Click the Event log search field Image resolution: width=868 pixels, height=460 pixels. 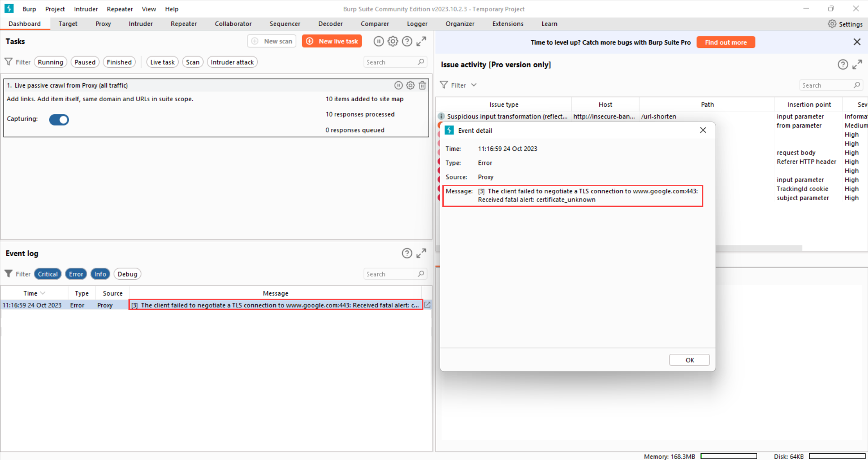(391, 274)
